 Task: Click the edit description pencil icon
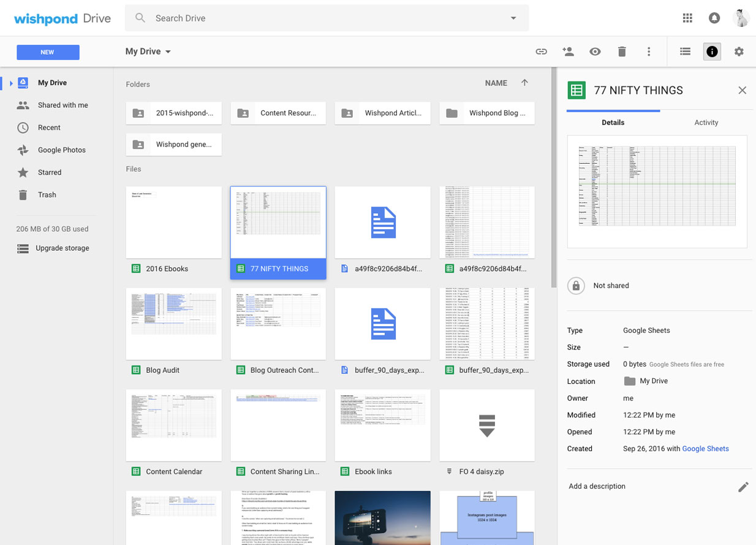coord(743,487)
